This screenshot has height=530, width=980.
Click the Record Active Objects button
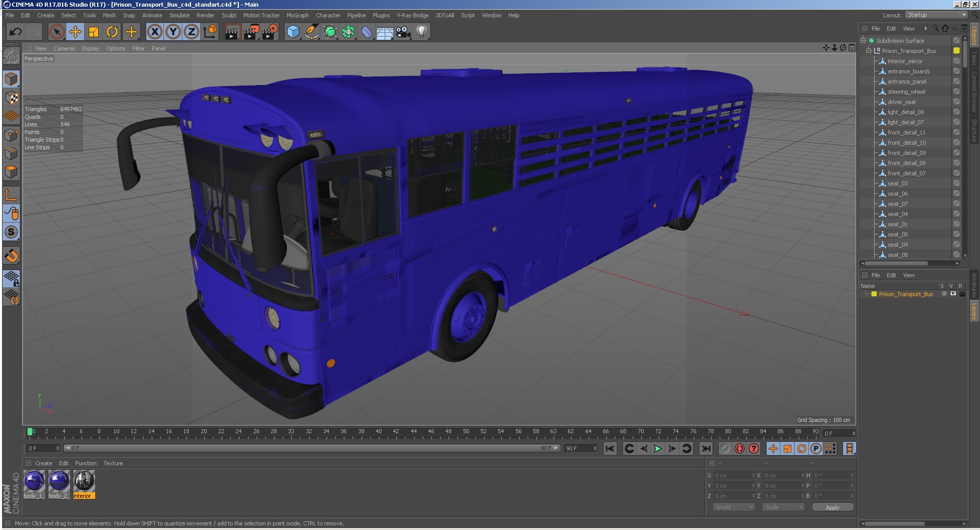[x=725, y=448]
